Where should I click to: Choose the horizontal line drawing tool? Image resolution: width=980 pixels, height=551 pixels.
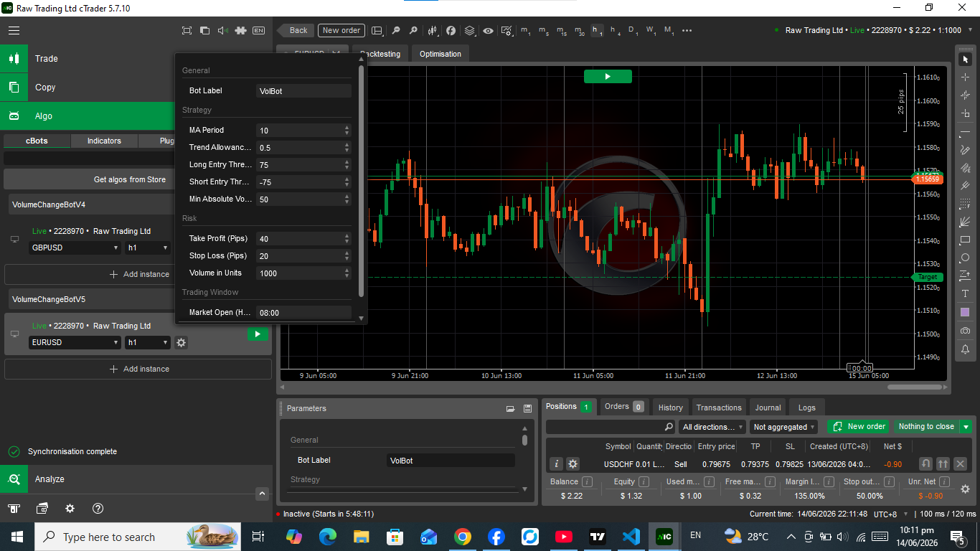point(965,132)
